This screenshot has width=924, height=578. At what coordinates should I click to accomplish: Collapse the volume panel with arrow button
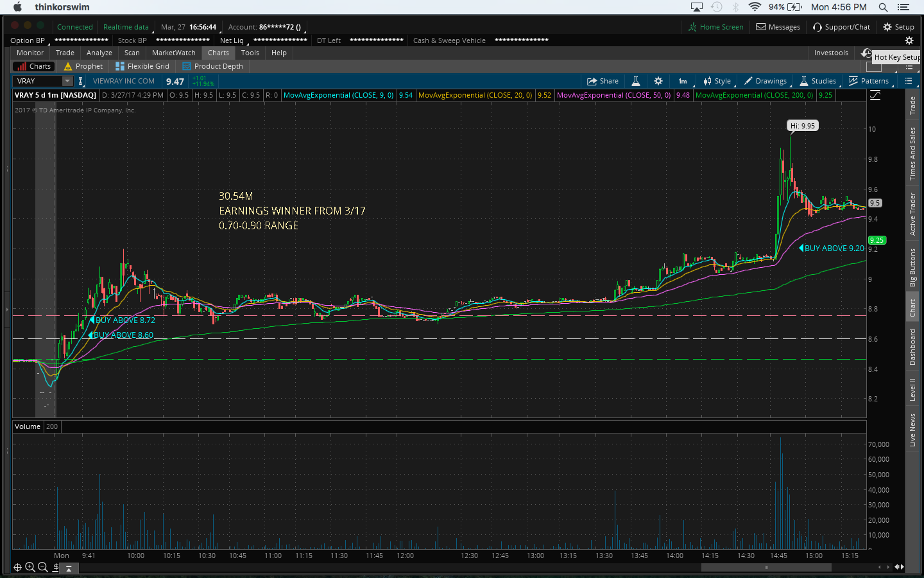tap(69, 568)
